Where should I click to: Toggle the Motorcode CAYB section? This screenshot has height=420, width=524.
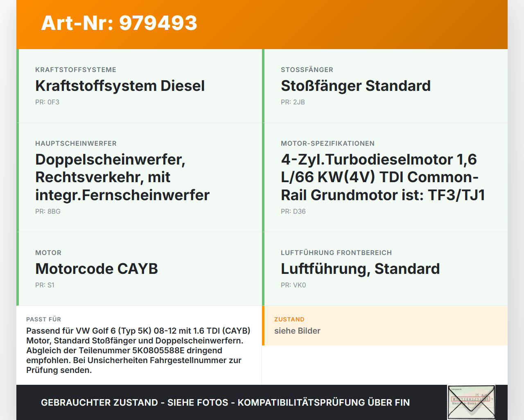139,269
